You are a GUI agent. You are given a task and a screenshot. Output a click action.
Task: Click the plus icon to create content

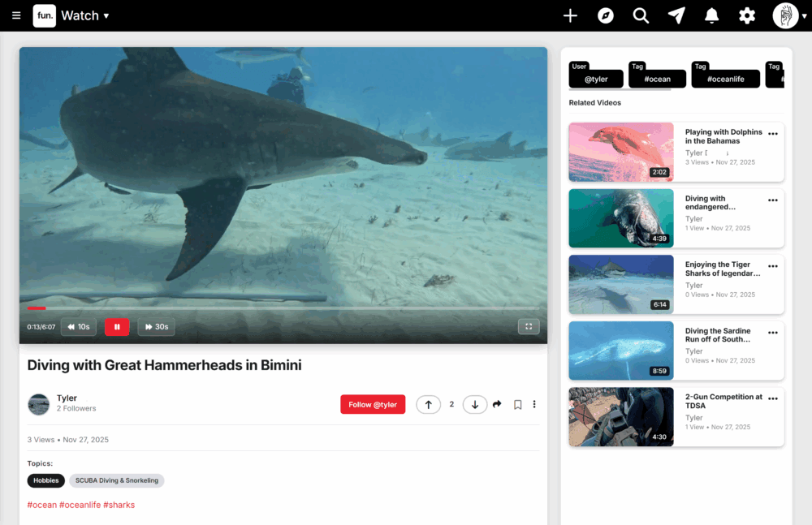point(570,15)
